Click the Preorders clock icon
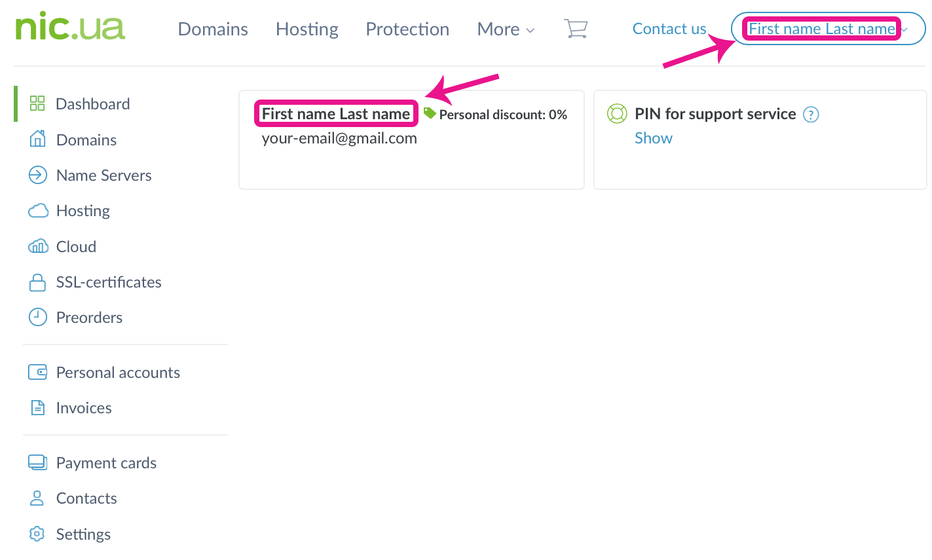The width and height of the screenshot is (932, 560). 37,317
